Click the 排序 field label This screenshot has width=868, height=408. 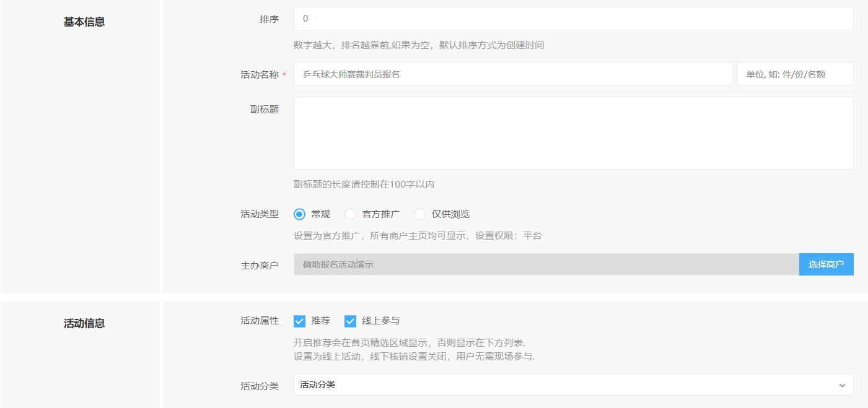pos(269,19)
